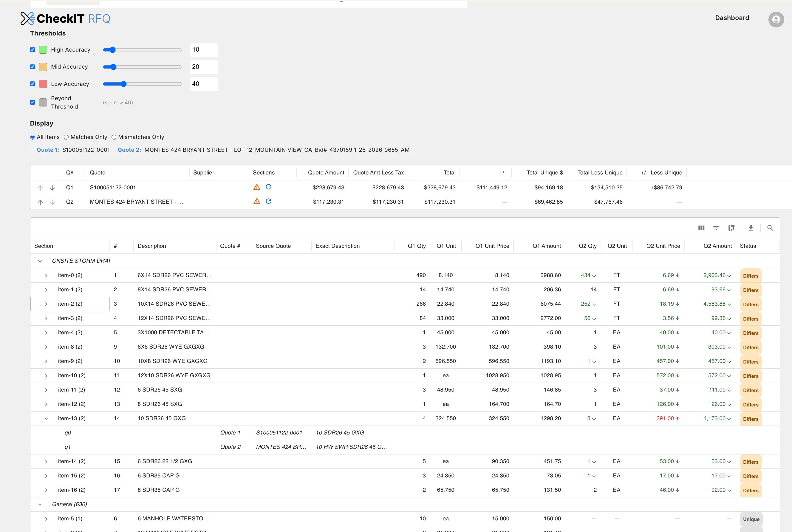This screenshot has height=532, width=792.
Task: Click the CheckIT RFQ logo
Action: (66, 18)
